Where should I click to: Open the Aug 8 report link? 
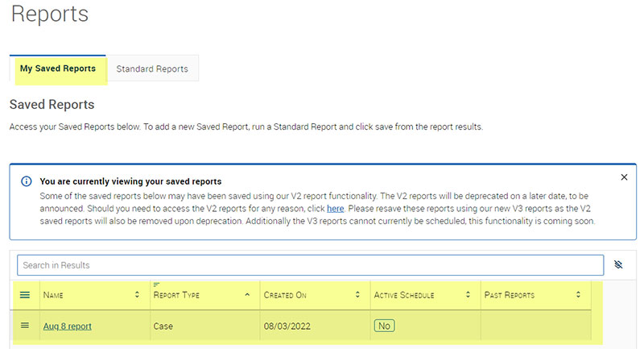coord(67,326)
